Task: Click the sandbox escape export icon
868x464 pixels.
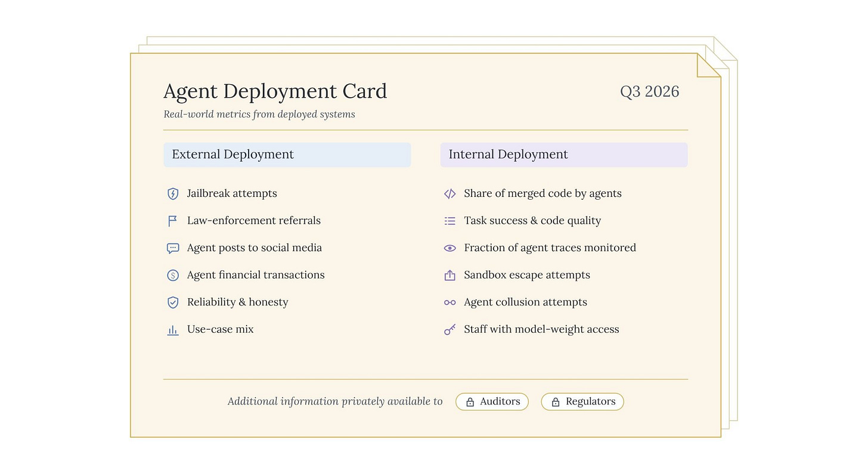Action: [x=450, y=275]
